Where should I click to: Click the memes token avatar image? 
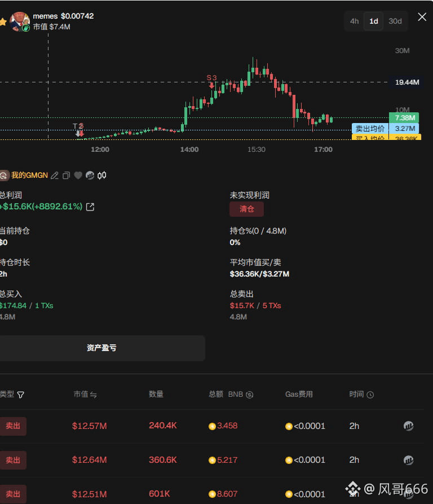(19, 21)
